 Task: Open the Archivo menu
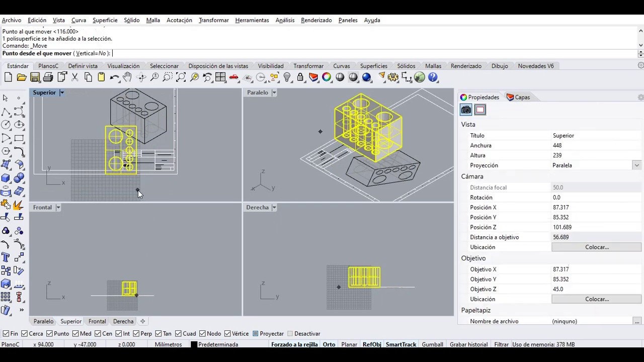click(x=12, y=20)
